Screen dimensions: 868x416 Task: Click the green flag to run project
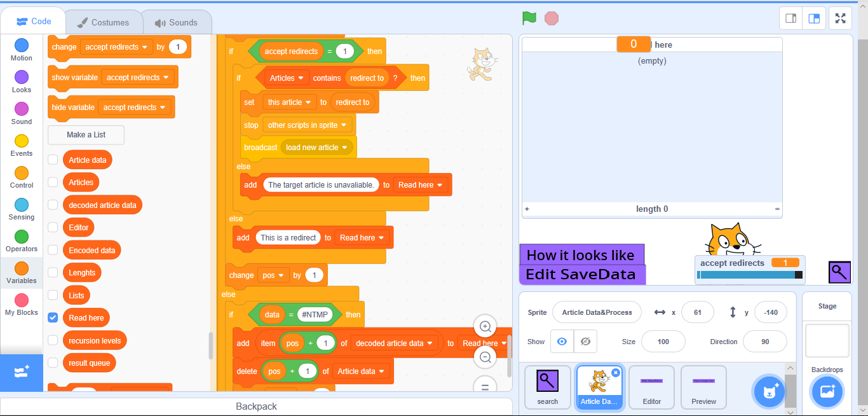click(x=529, y=18)
